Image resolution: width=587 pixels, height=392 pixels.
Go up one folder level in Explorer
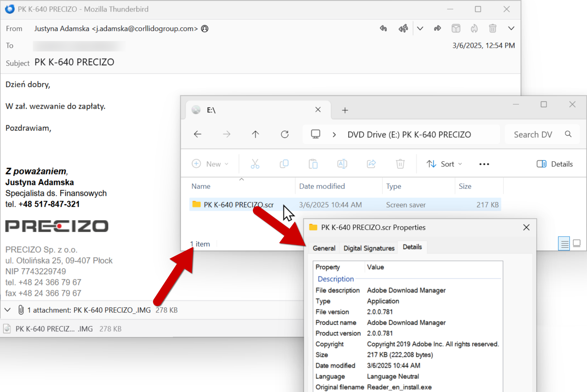(255, 134)
